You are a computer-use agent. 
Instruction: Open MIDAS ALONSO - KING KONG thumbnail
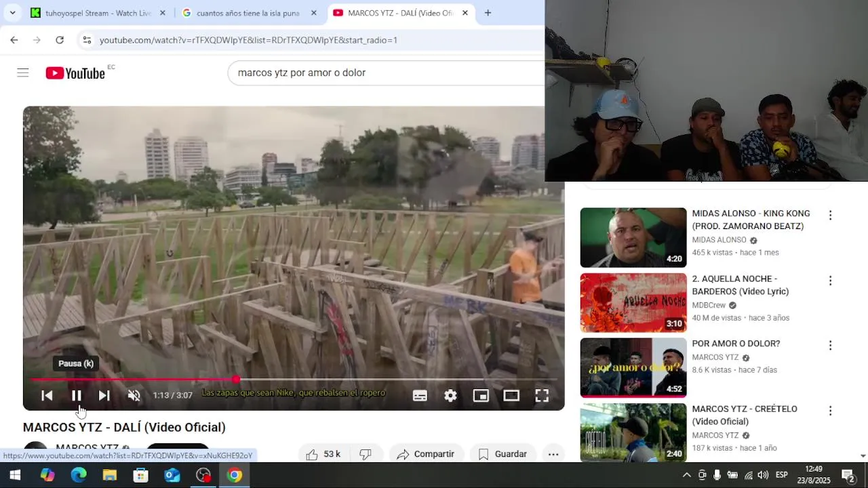633,237
